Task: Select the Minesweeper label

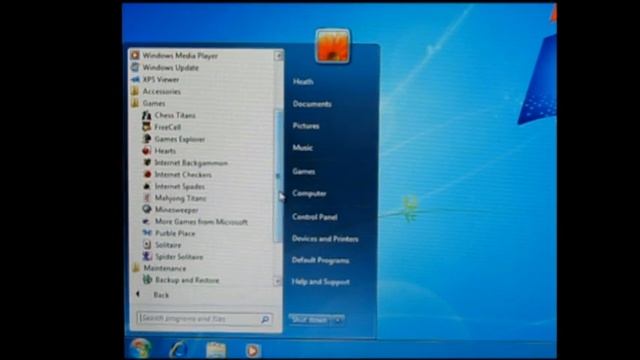Action: click(x=176, y=210)
